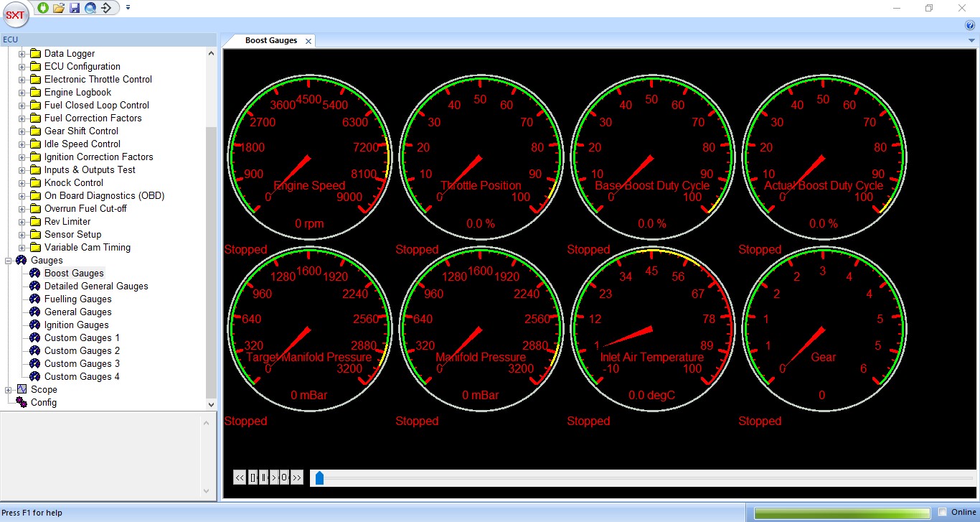Click the tree panel scroll-down arrow
Viewport: 980px width, 522px height.
coord(211,405)
